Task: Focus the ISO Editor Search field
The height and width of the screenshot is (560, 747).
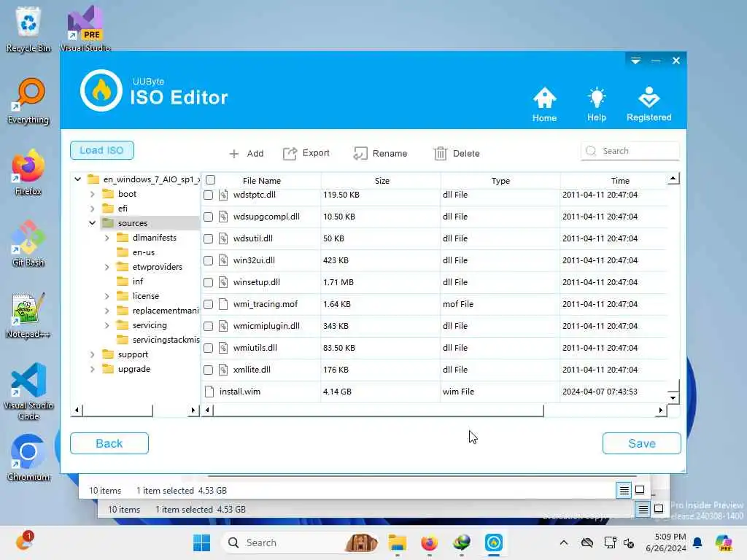Action: (630, 151)
